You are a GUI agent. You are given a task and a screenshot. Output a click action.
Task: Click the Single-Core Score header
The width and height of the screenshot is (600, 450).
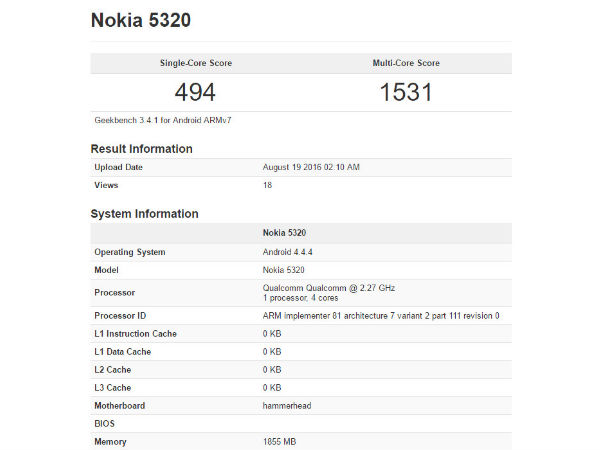195,63
